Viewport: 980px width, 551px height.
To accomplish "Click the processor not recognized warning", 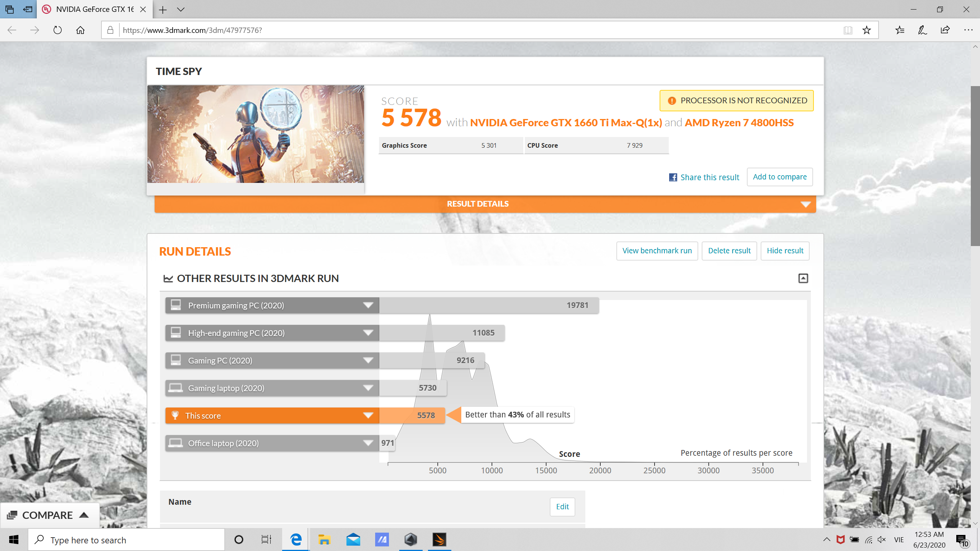I will point(737,101).
